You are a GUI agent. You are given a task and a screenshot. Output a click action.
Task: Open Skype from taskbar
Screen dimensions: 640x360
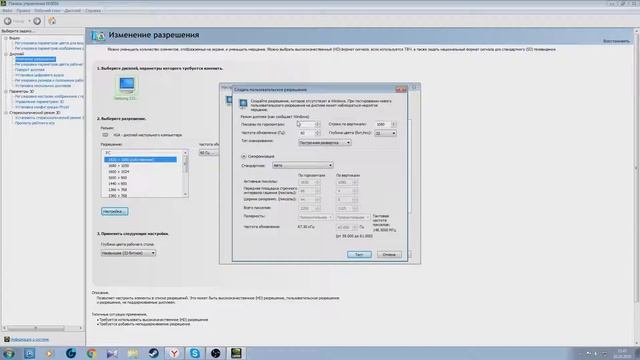pyautogui.click(x=195, y=353)
